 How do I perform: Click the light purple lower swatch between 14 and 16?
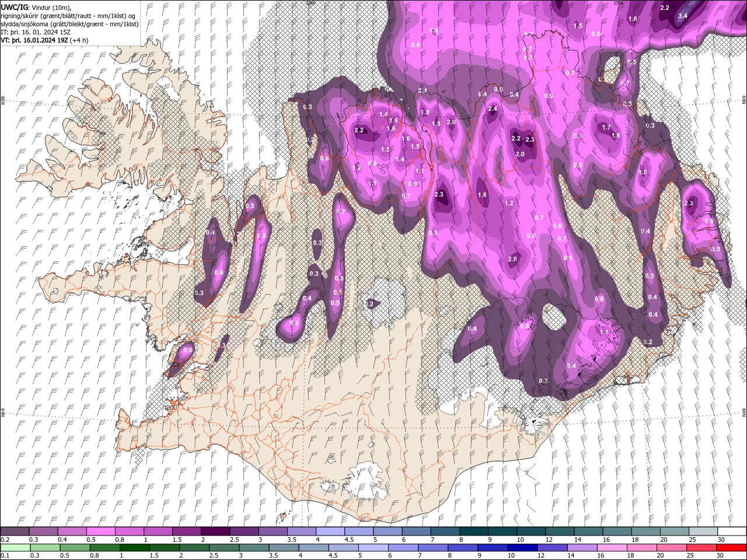[582, 547]
